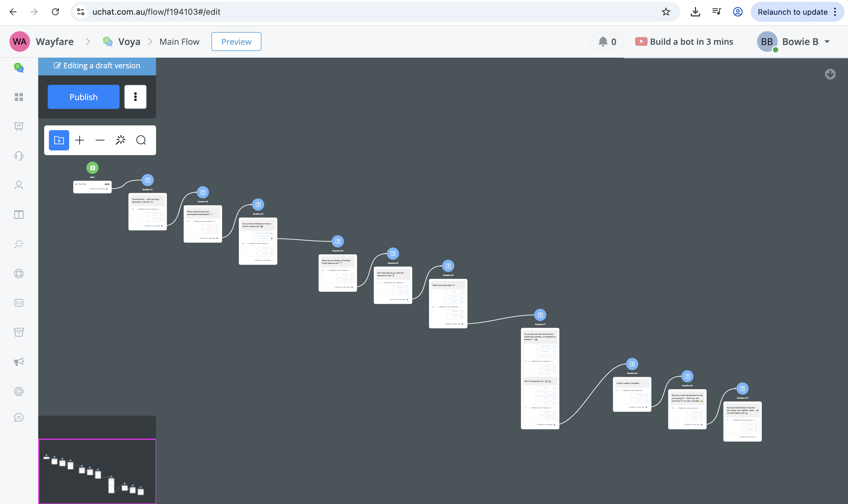The height and width of the screenshot is (504, 848).
Task: Select the Question #5 node icon
Action: coord(393,254)
